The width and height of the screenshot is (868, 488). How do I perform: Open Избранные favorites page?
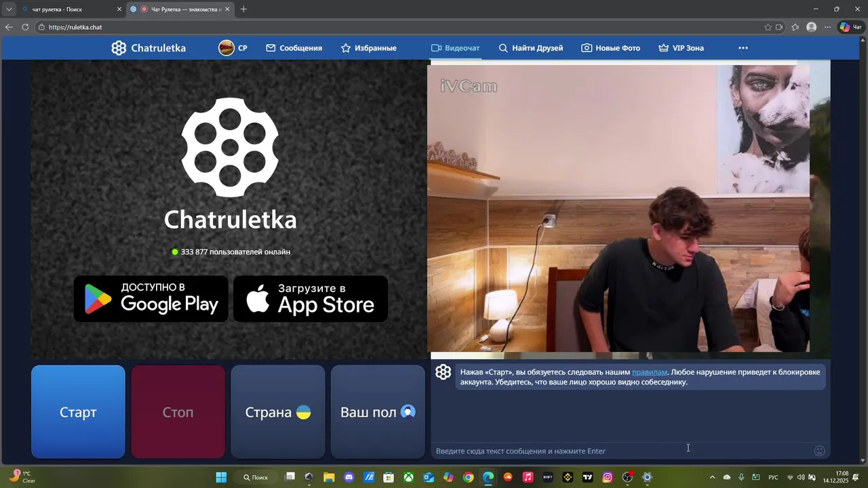pyautogui.click(x=368, y=48)
